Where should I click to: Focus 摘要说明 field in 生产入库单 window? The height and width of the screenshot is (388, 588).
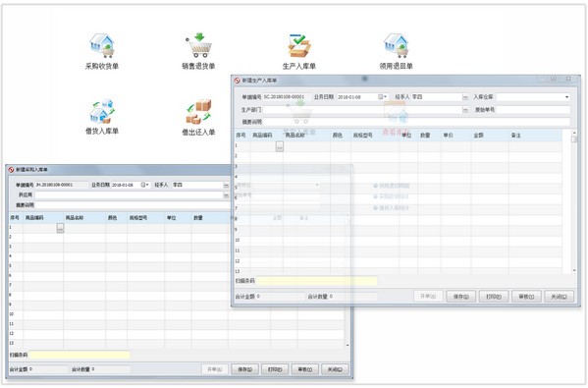click(416, 122)
